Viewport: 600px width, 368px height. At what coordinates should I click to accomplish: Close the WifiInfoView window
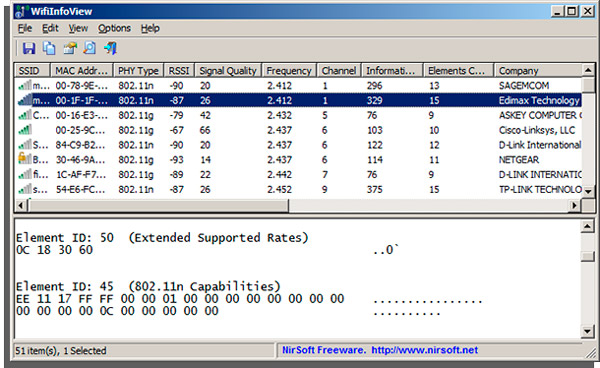(x=587, y=11)
